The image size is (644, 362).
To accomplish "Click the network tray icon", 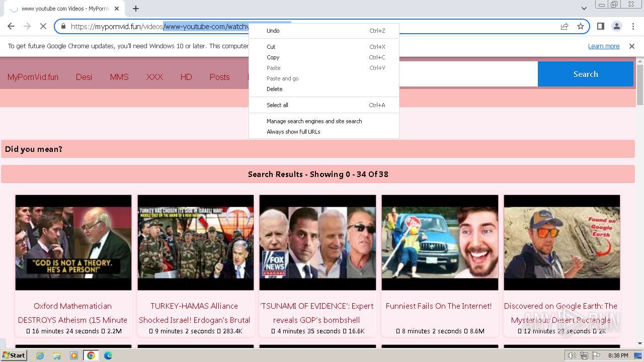I will [x=584, y=355].
